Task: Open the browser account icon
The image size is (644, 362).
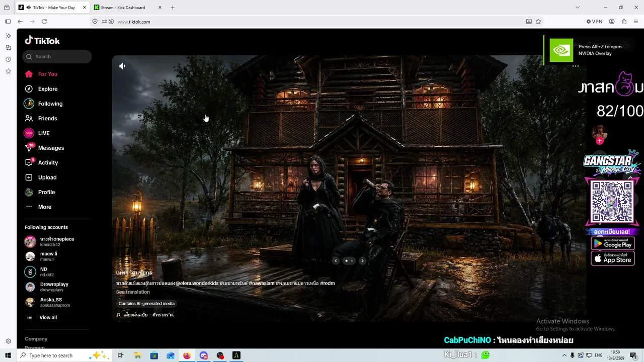Action: click(612, 22)
